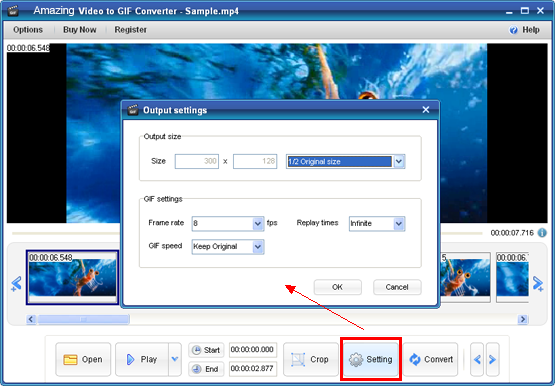Close the Amazing Video to GIF Converter window
555x386 pixels.
coord(540,11)
